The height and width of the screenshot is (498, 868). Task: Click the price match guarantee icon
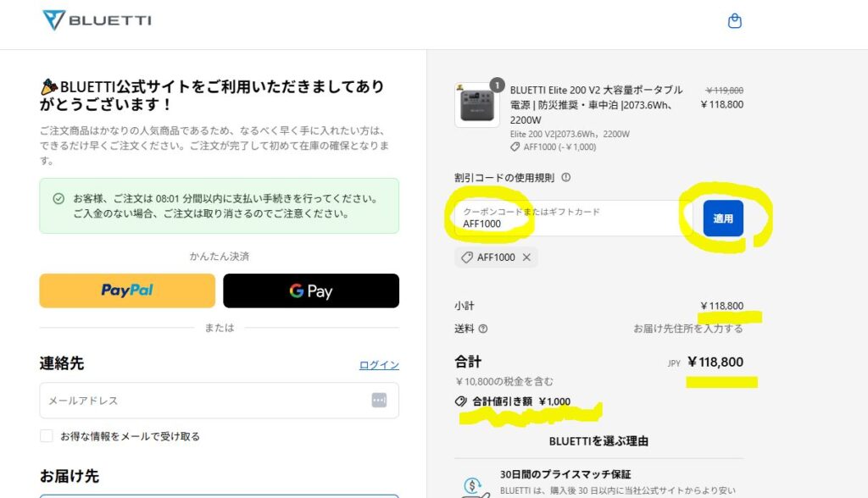[x=473, y=487]
